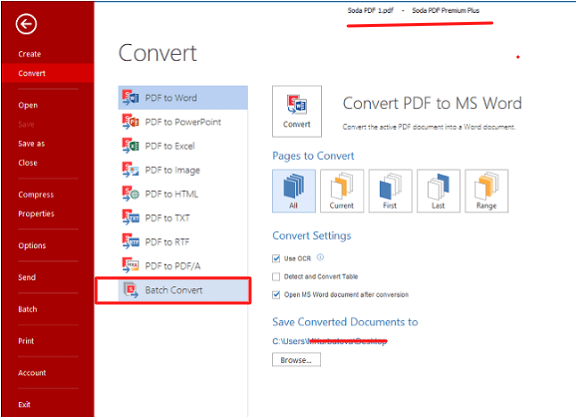576x417 pixels.
Task: Select the PDF to Word label
Action: (x=171, y=98)
